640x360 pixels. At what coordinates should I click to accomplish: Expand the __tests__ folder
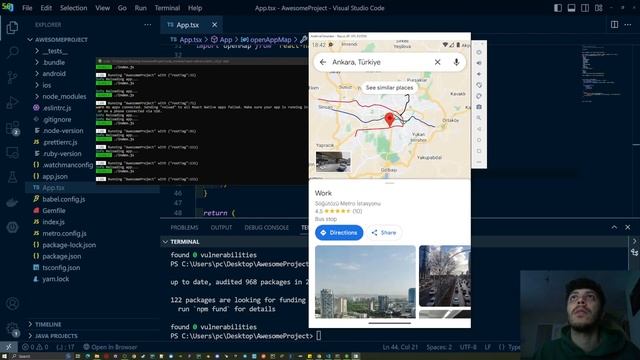37,51
